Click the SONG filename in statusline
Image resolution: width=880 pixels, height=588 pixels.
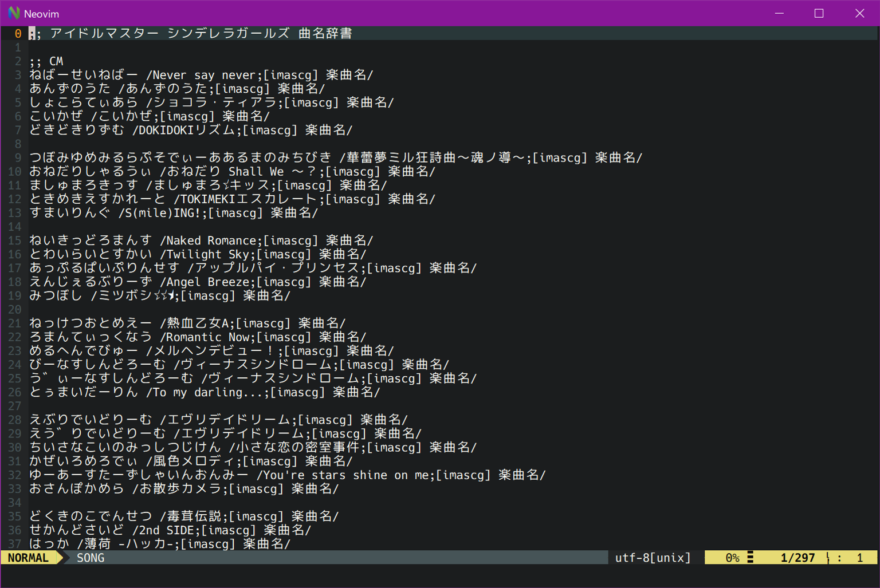(x=91, y=558)
